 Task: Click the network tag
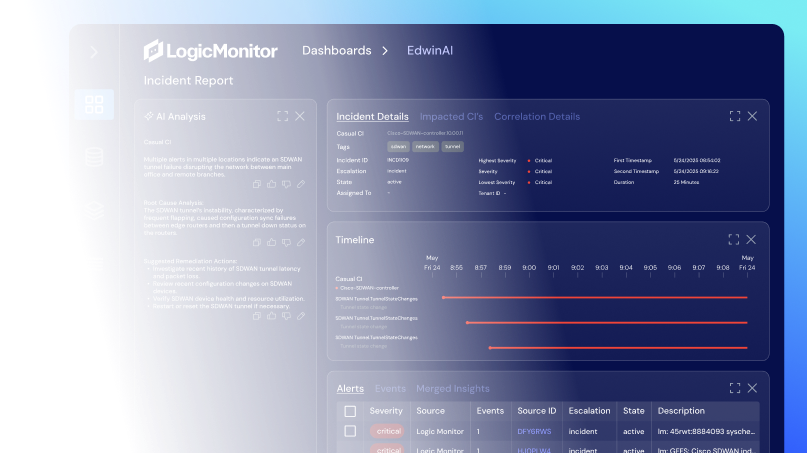point(425,147)
